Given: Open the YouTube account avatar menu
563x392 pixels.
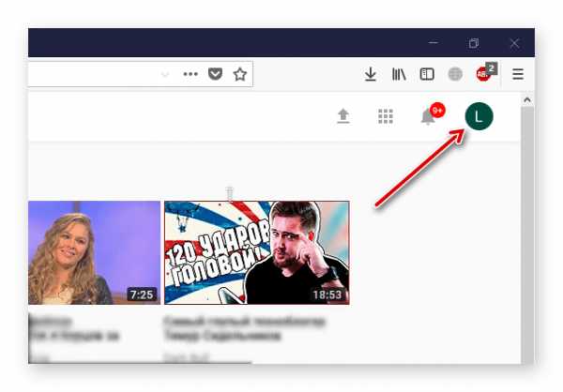Looking at the screenshot, I should pos(479,116).
